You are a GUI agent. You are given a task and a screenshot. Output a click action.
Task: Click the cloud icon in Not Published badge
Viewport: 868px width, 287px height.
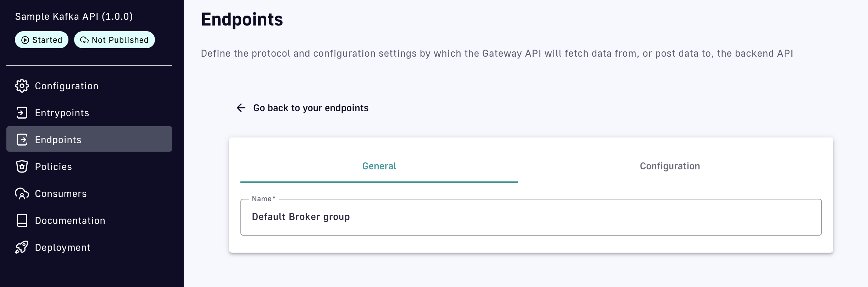click(x=84, y=40)
